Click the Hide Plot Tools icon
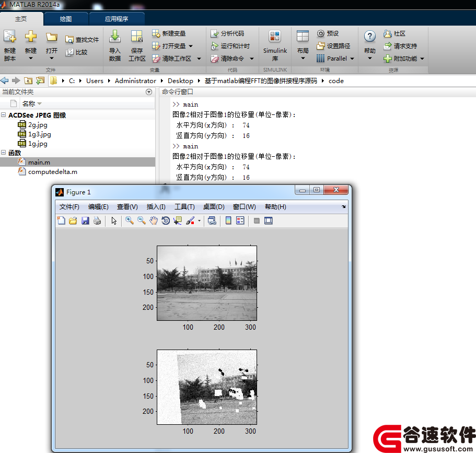This screenshot has width=476, height=453. (257, 220)
